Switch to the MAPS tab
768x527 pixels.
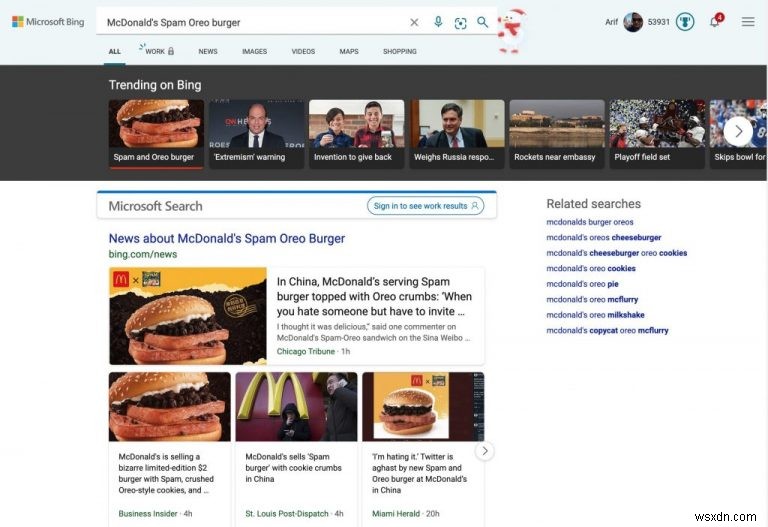(x=349, y=51)
